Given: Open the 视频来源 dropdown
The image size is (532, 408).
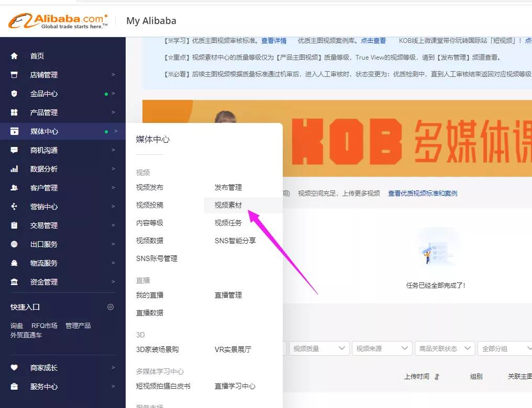Looking at the screenshot, I should [382, 348].
